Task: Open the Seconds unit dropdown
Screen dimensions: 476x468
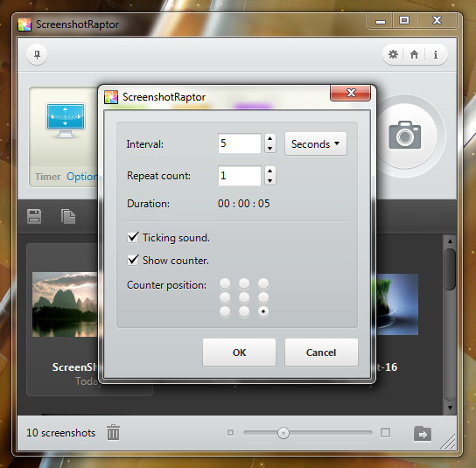Action: [x=315, y=143]
